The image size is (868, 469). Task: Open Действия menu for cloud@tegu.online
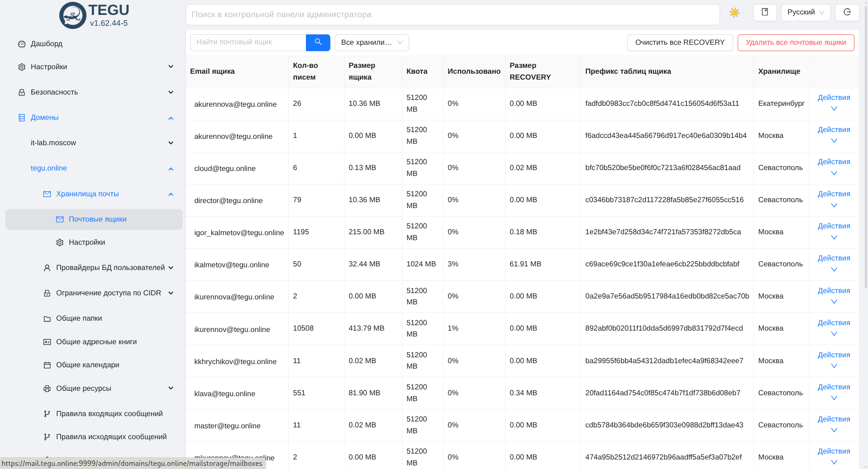(x=834, y=167)
